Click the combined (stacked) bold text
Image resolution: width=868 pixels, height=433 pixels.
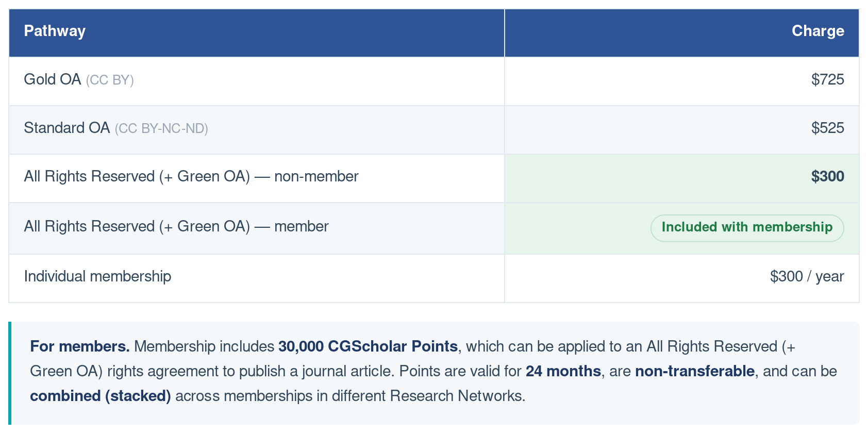click(x=101, y=396)
